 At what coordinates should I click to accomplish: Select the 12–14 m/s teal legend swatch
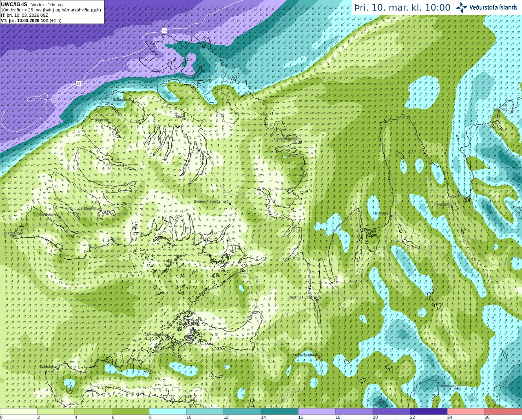click(242, 411)
